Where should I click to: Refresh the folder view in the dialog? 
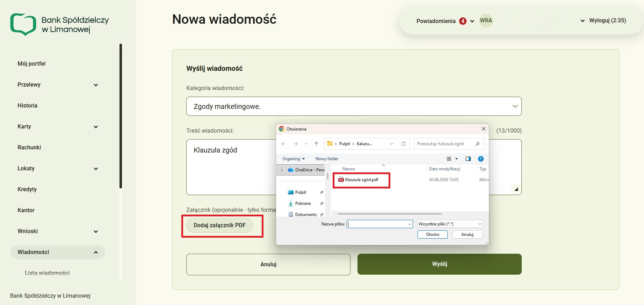click(x=404, y=144)
